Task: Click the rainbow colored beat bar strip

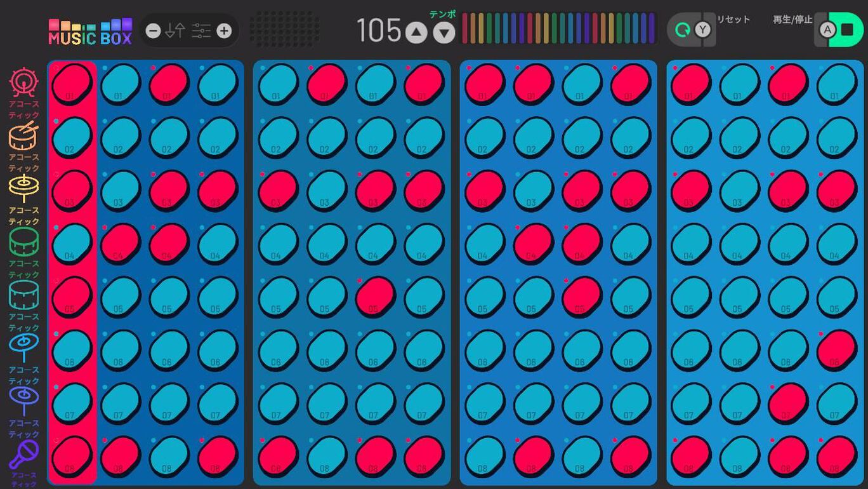Action: [x=558, y=29]
